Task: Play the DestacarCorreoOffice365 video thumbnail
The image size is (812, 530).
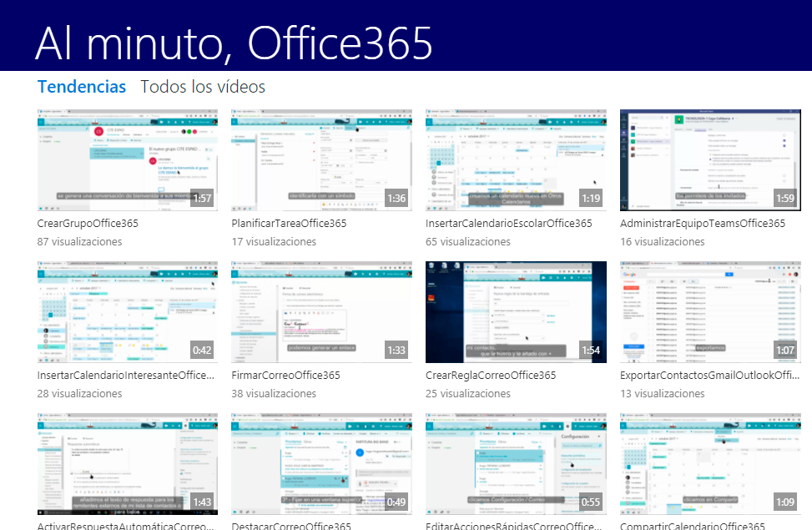Action: click(x=321, y=464)
